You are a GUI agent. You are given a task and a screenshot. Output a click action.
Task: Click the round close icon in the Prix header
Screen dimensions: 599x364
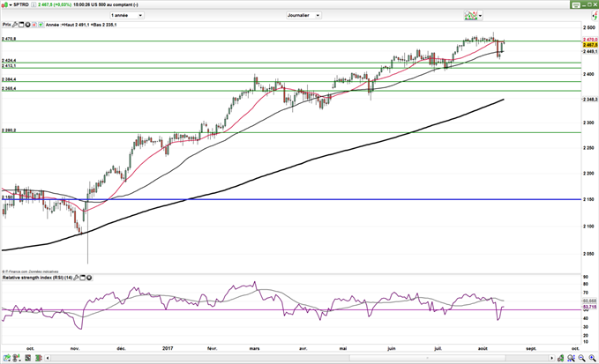tap(27, 25)
